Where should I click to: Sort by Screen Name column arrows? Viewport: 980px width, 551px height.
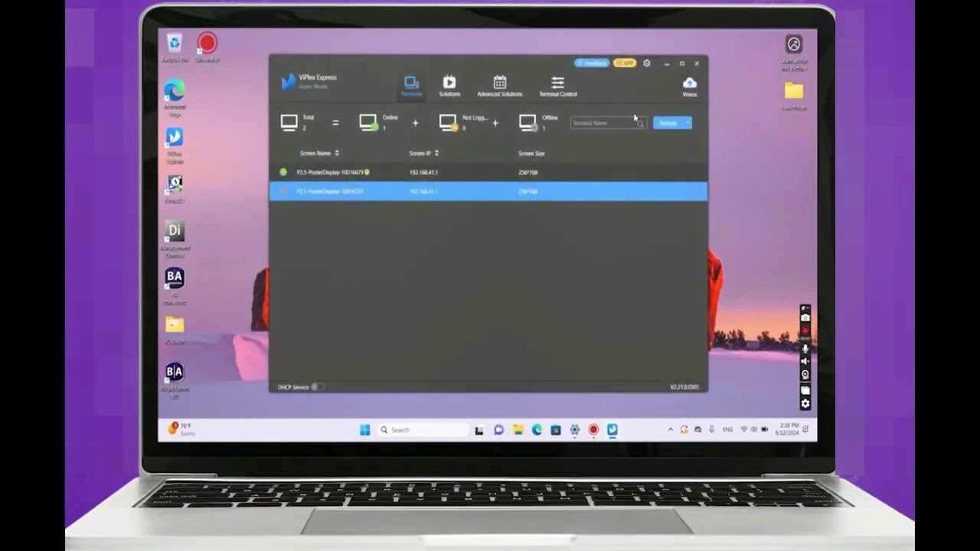337,153
